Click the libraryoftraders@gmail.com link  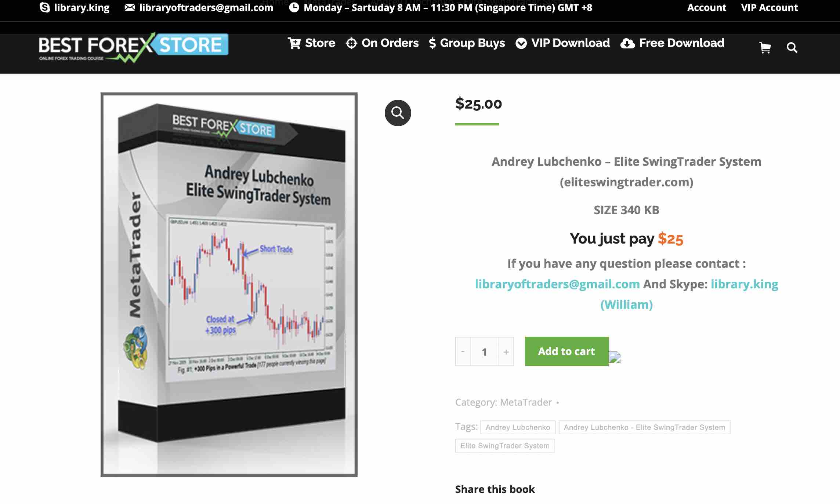click(x=557, y=284)
